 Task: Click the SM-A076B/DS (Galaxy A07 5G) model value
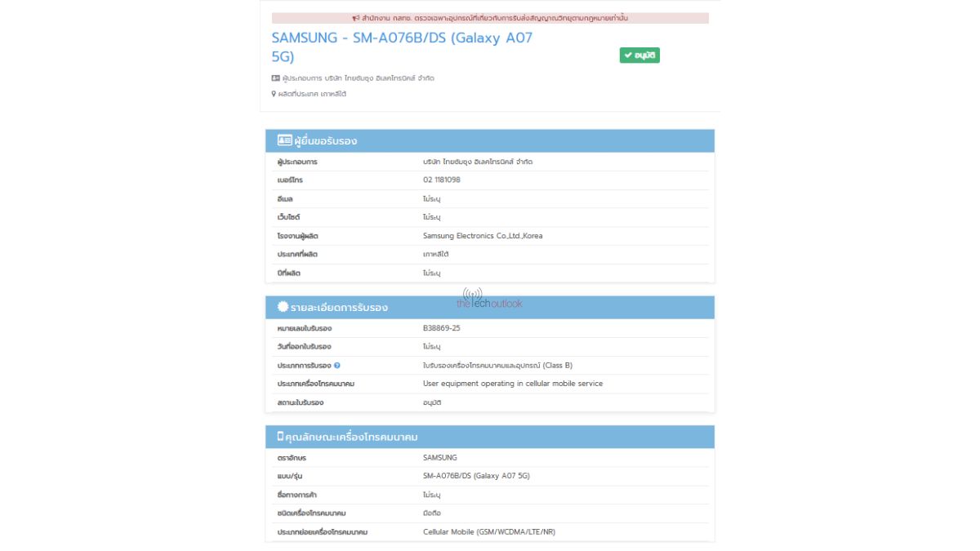pos(481,476)
